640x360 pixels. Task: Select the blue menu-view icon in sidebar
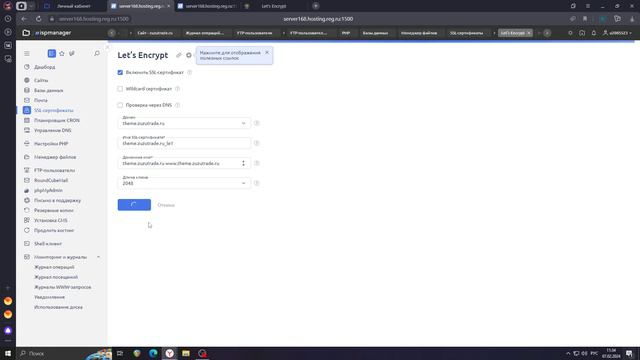point(52,53)
